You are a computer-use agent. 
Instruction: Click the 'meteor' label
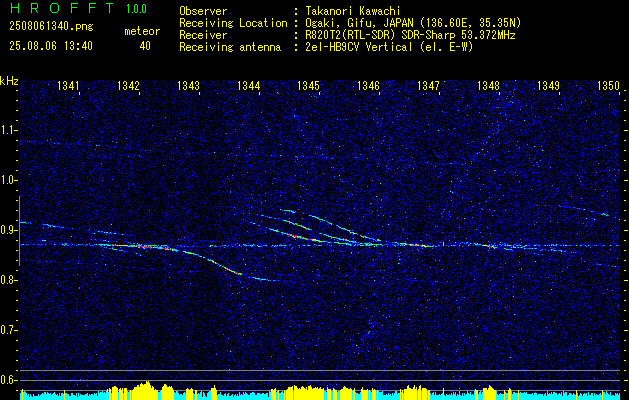pos(142,31)
